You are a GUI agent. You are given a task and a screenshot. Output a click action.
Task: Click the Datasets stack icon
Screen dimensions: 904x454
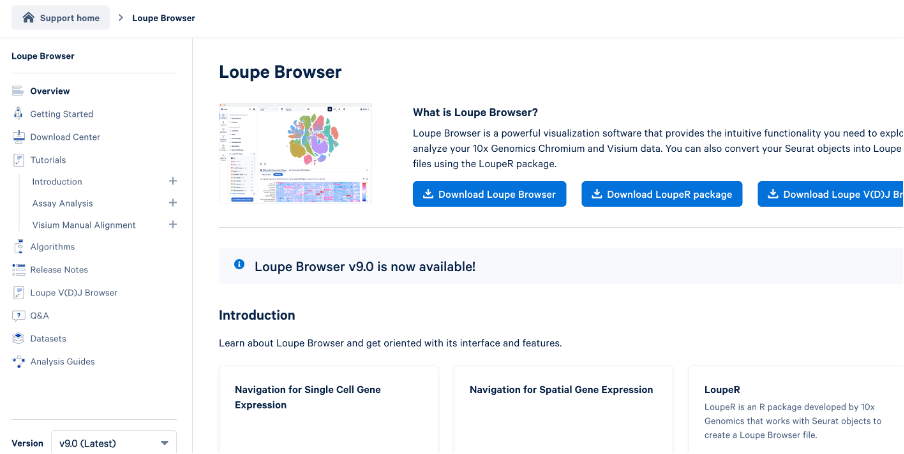18,339
